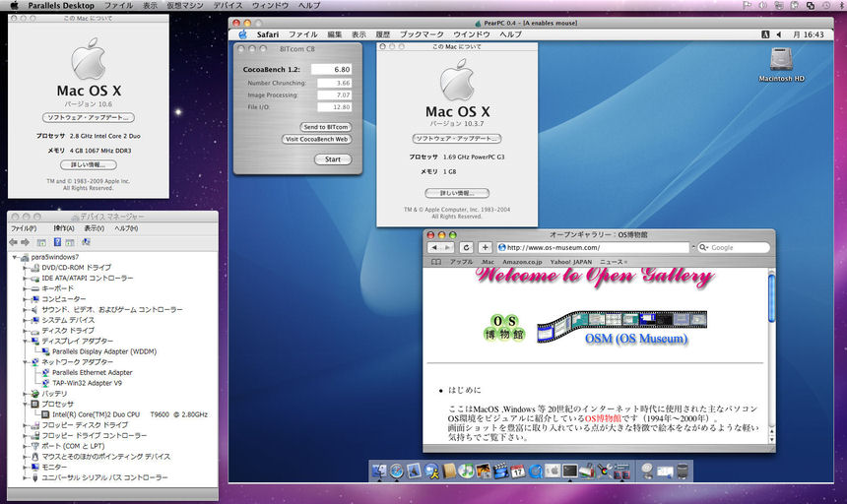Click Device Manager back arrow icon

click(14, 242)
